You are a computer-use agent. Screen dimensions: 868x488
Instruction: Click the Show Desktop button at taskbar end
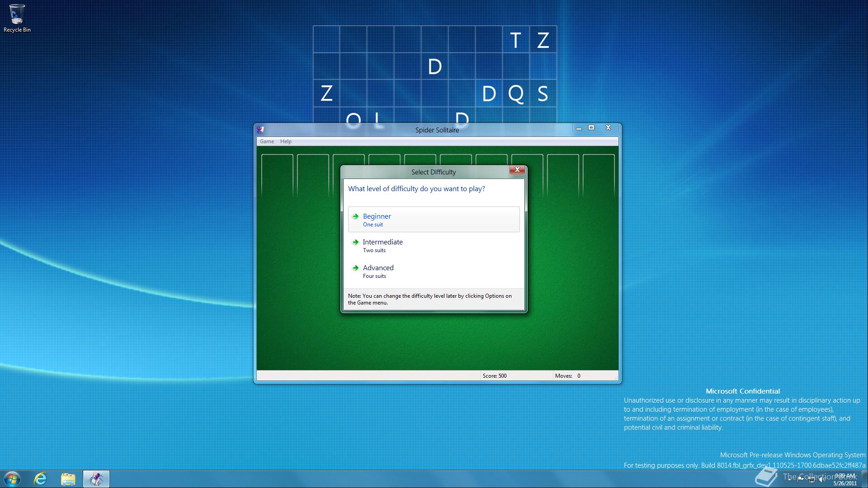pos(864,479)
